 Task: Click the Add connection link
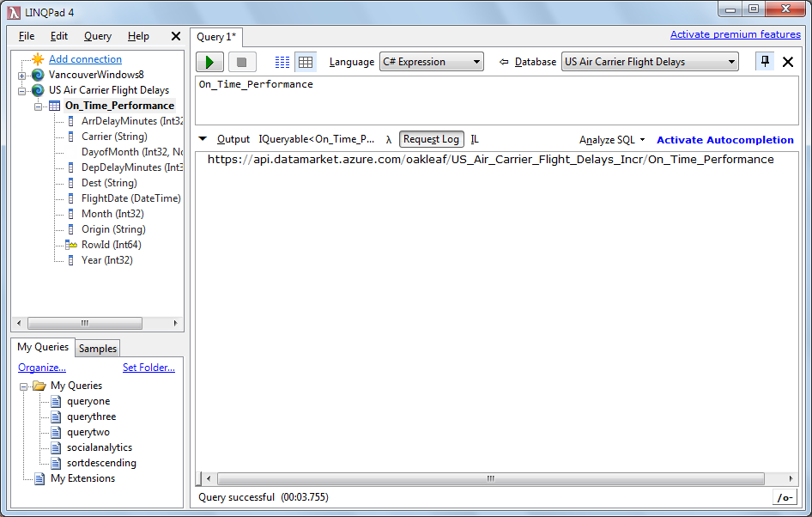[86, 59]
